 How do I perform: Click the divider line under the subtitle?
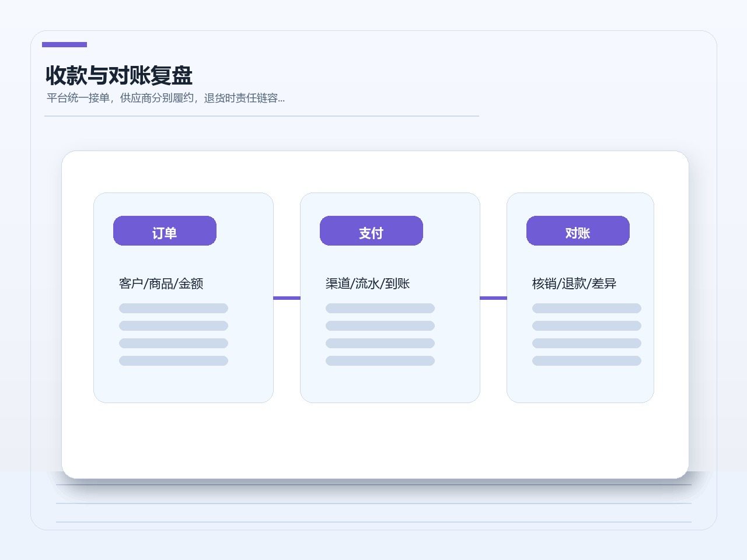(261, 116)
